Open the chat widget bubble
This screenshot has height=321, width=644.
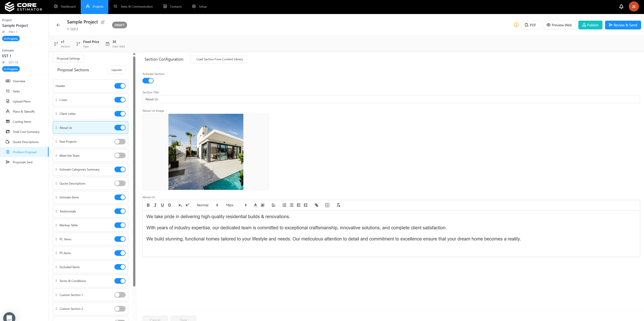[9, 317]
